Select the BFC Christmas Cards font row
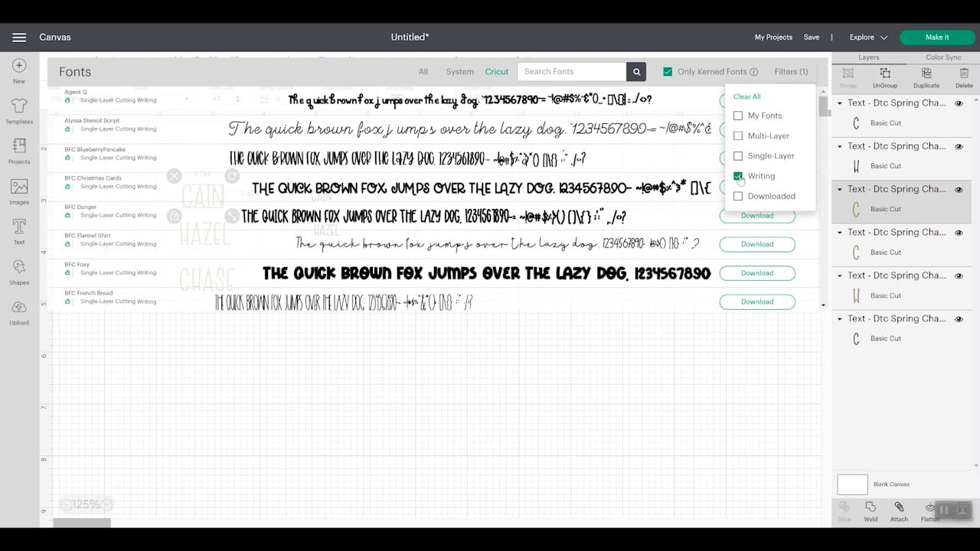 coord(433,186)
